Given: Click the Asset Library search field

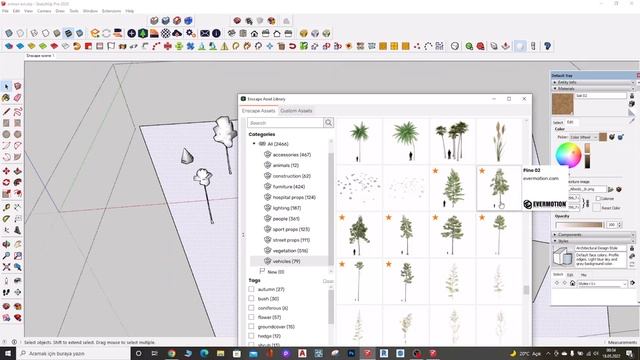Looking at the screenshot, I should pyautogui.click(x=285, y=122).
